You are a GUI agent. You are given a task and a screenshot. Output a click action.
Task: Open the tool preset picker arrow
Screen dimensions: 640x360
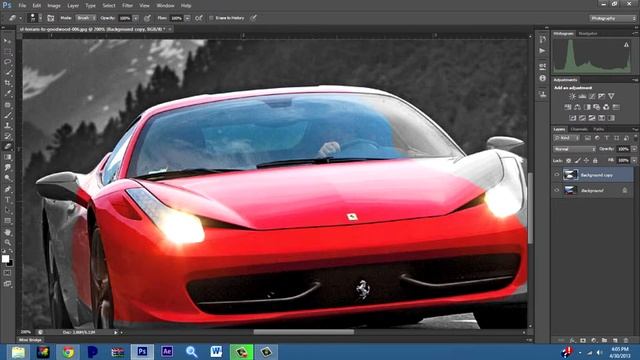click(x=20, y=18)
